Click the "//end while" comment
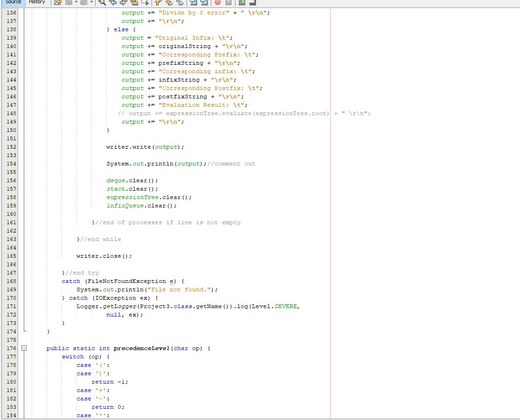Screen dimensions: 520x420 100,239
